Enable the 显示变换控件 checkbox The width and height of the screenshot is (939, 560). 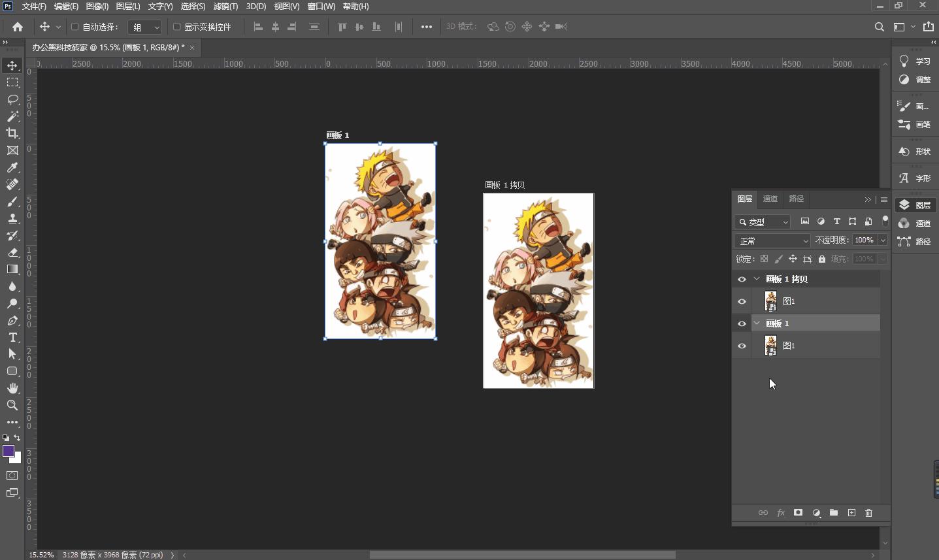coord(176,27)
